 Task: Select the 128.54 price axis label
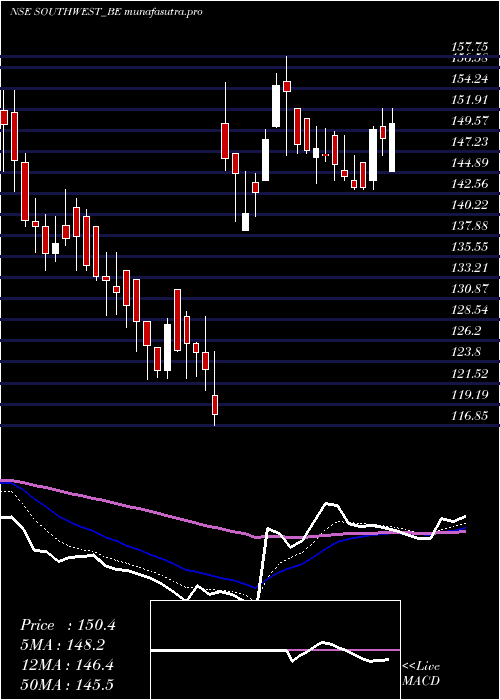pos(469,310)
